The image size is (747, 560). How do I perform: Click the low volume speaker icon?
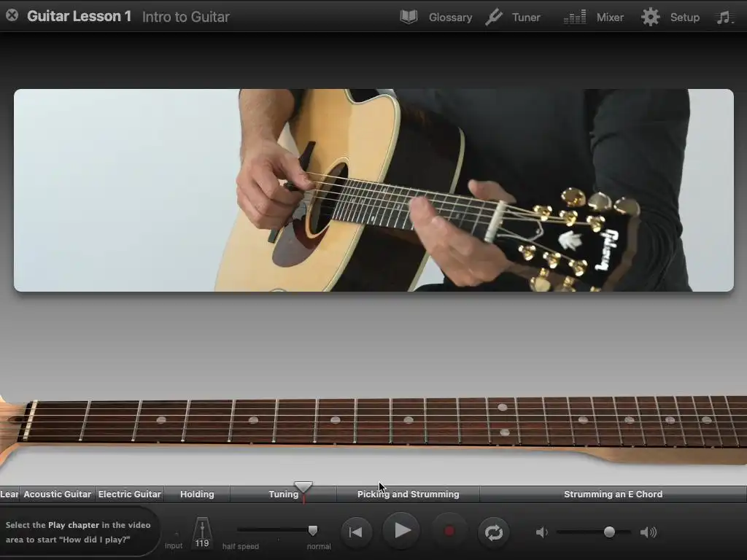(541, 532)
